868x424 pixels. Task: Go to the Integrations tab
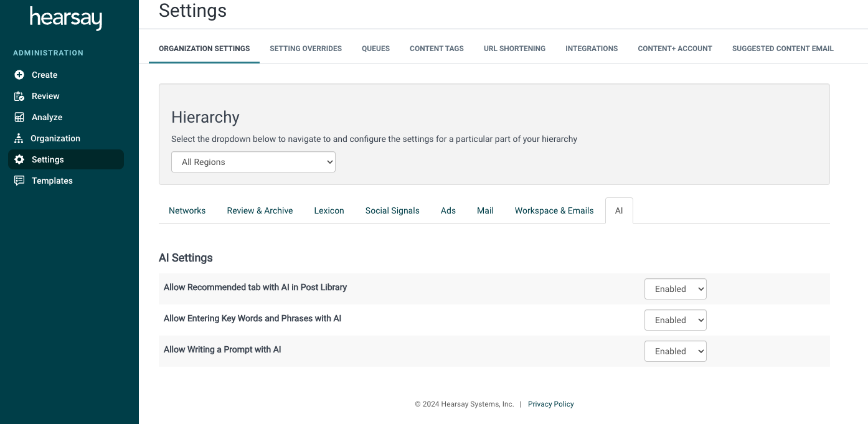(x=592, y=49)
